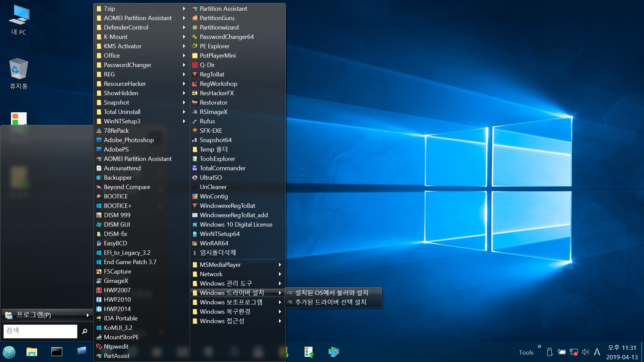Open Windows 보조프로그램 submenu
The image size is (644, 362).
pyautogui.click(x=237, y=302)
